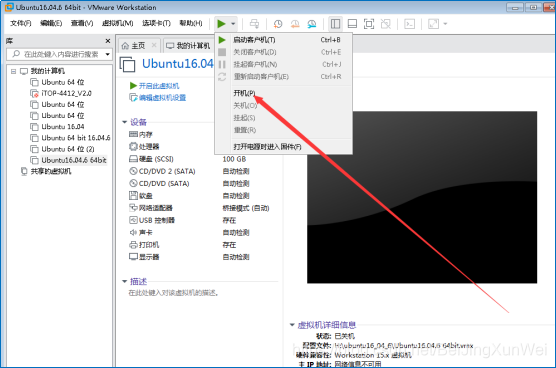This screenshot has width=556, height=368.
Task: Toggle the library sidebar view icon
Action: (335, 24)
